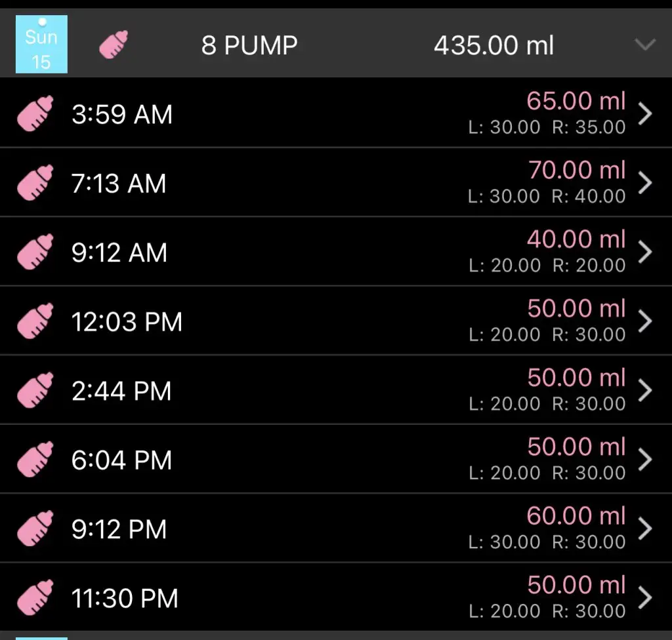Screen dimensions: 672x640
Task: Open details arrow for the 70.00 ml entry
Action: point(645,182)
